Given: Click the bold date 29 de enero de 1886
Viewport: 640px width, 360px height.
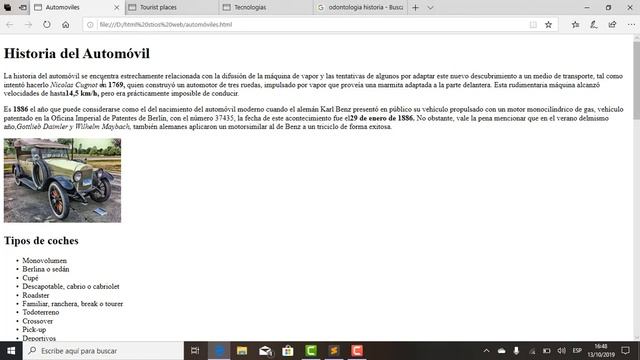Looking at the screenshot, I should tap(382, 118).
